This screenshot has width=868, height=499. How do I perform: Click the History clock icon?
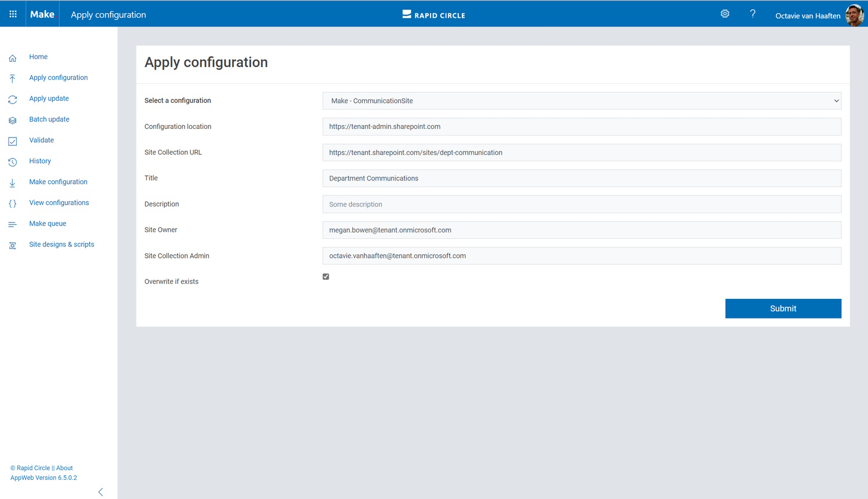[x=13, y=162]
